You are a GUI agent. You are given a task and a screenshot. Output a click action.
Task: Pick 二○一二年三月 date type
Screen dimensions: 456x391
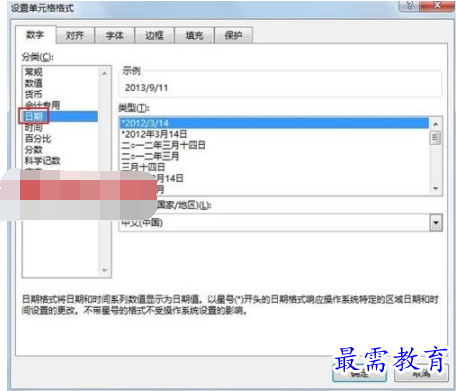point(274,156)
